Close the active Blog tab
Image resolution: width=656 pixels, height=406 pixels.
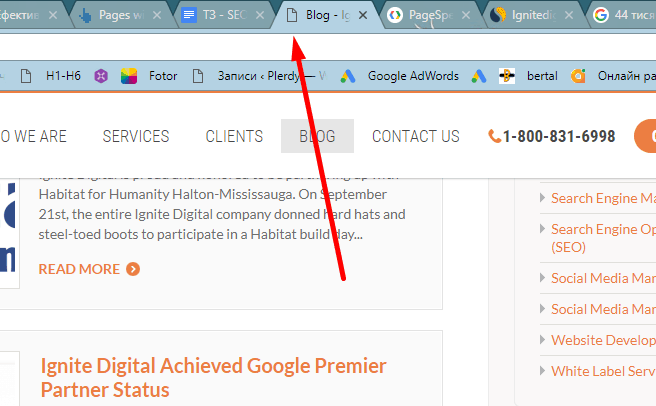pos(363,15)
